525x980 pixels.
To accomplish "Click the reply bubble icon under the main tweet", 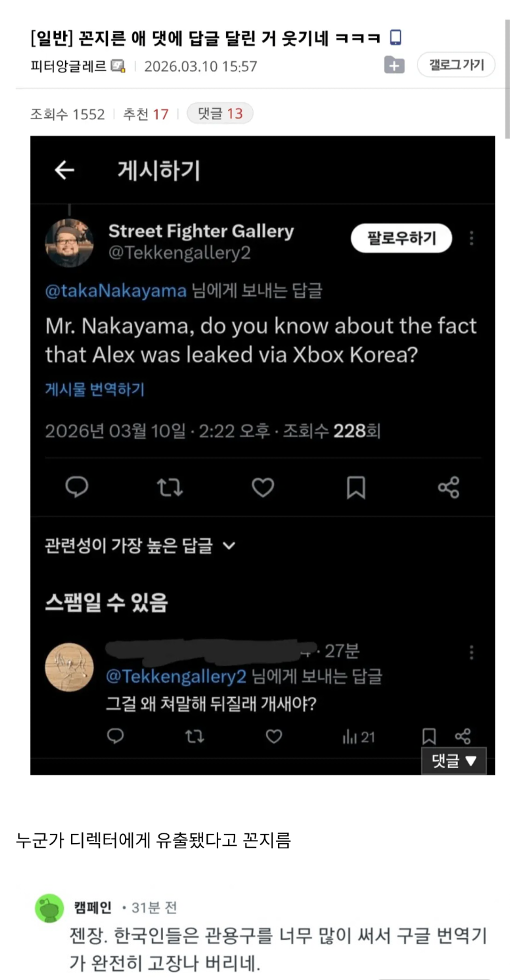I will 77,487.
